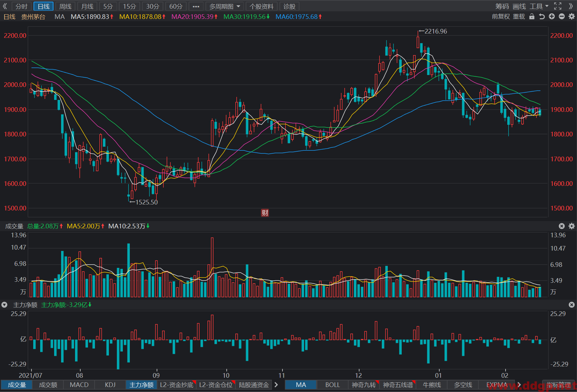
Task: Click the 财 earnings marker on chart
Action: [x=265, y=213]
